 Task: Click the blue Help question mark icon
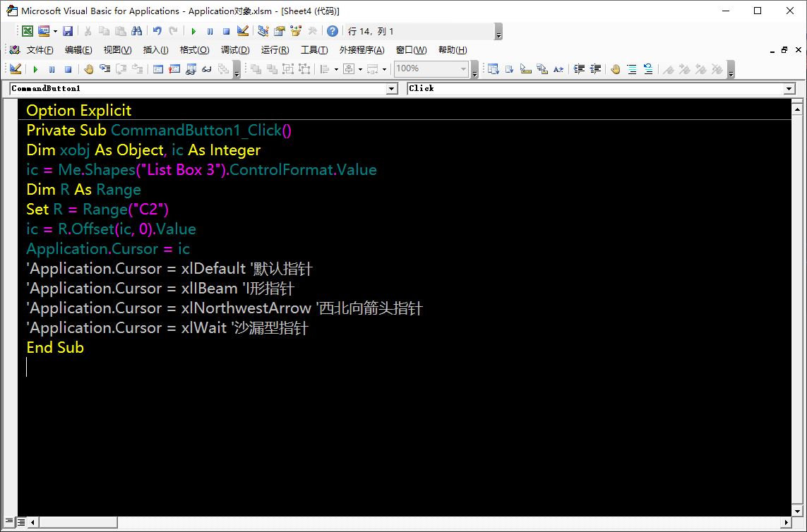[x=332, y=31]
